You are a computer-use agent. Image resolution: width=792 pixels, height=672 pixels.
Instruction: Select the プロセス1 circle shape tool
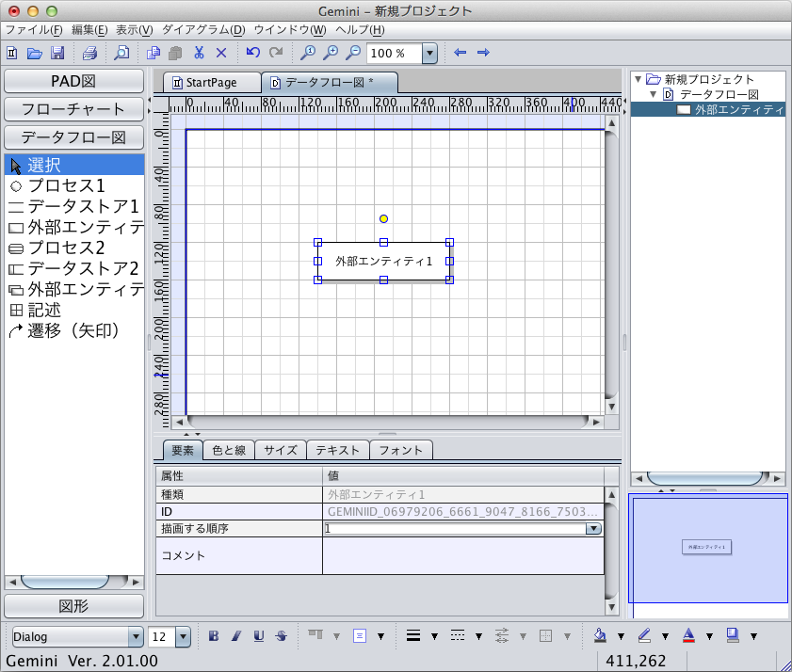pyautogui.click(x=74, y=185)
